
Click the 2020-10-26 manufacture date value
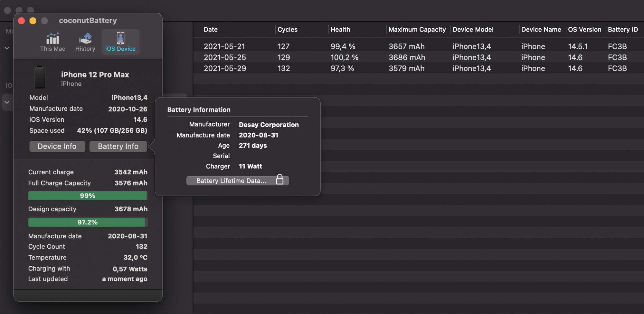click(x=128, y=109)
